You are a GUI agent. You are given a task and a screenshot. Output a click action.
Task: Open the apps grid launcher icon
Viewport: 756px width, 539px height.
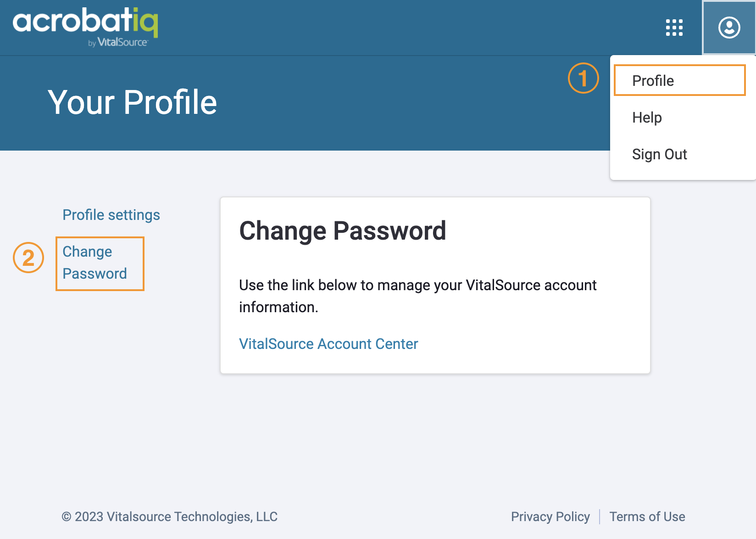[674, 28]
